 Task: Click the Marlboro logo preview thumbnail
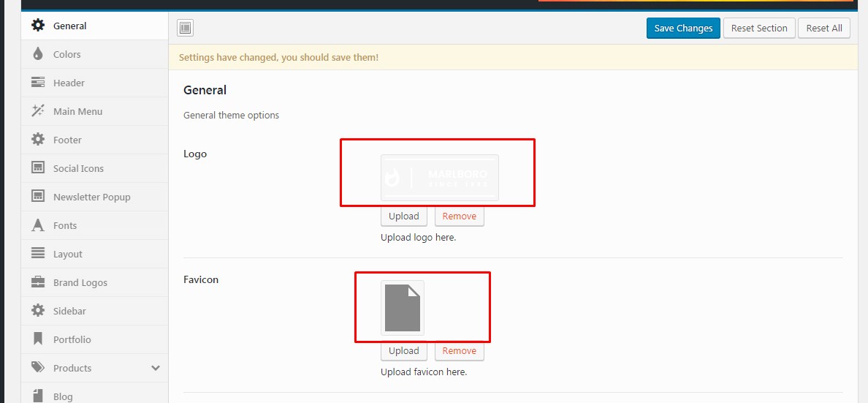click(x=439, y=178)
